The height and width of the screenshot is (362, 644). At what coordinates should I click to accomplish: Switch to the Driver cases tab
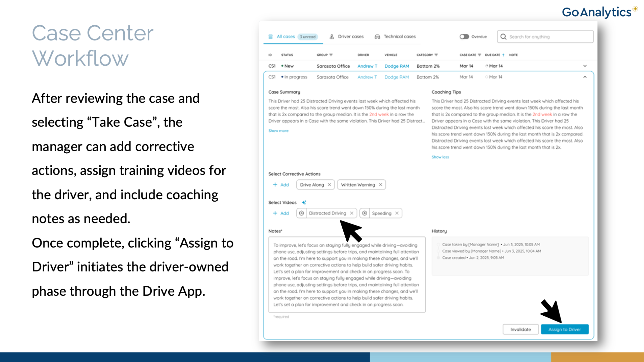click(x=347, y=37)
